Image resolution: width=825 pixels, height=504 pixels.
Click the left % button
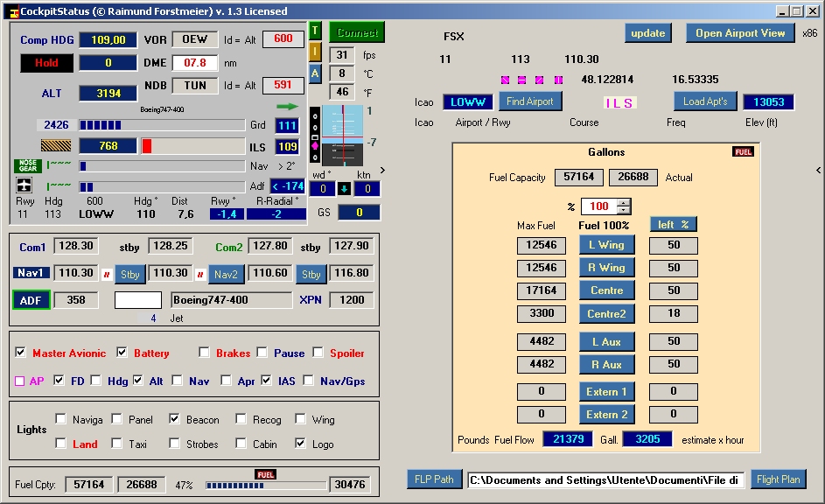674,225
